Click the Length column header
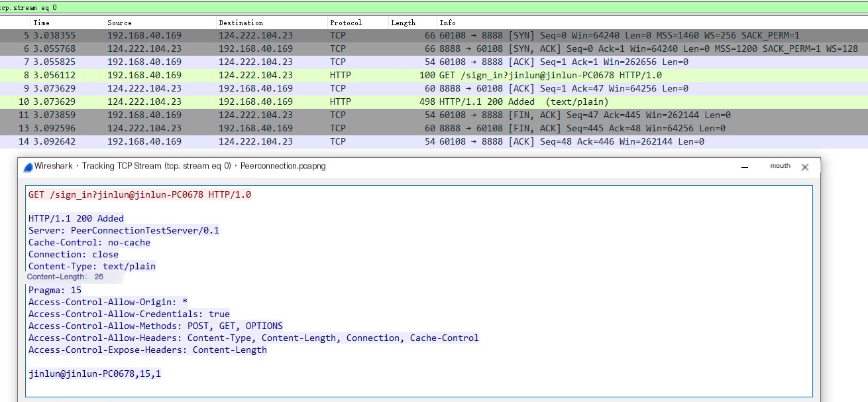This screenshot has width=868, height=402. point(403,23)
